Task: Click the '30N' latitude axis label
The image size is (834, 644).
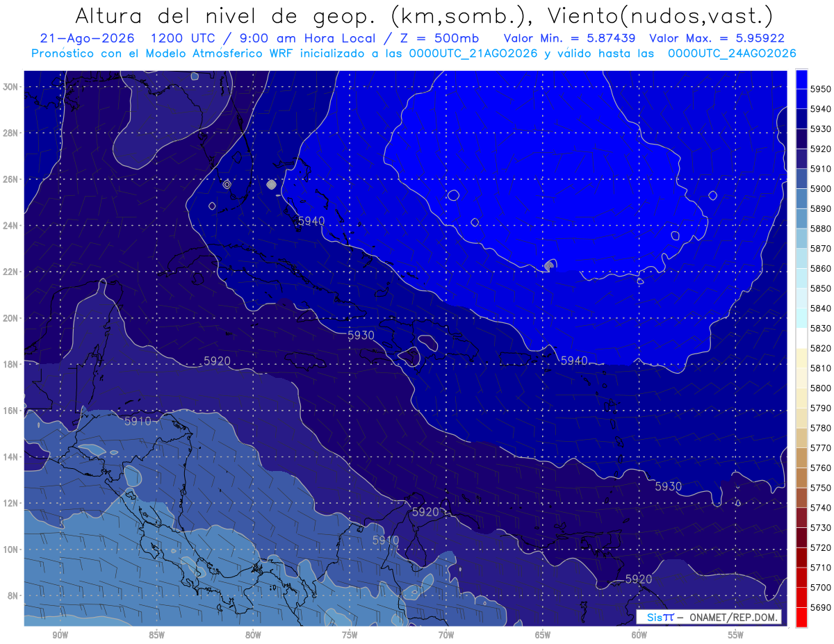Action: click(11, 87)
